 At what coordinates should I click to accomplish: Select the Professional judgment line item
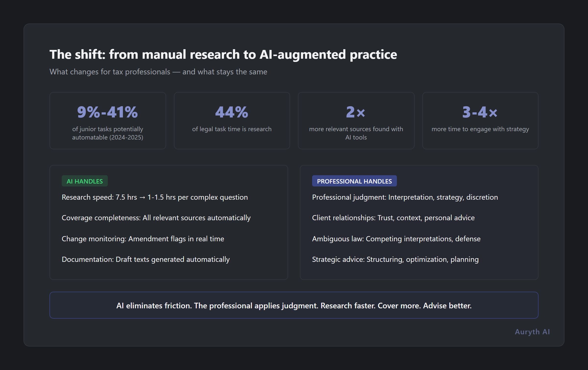click(405, 197)
